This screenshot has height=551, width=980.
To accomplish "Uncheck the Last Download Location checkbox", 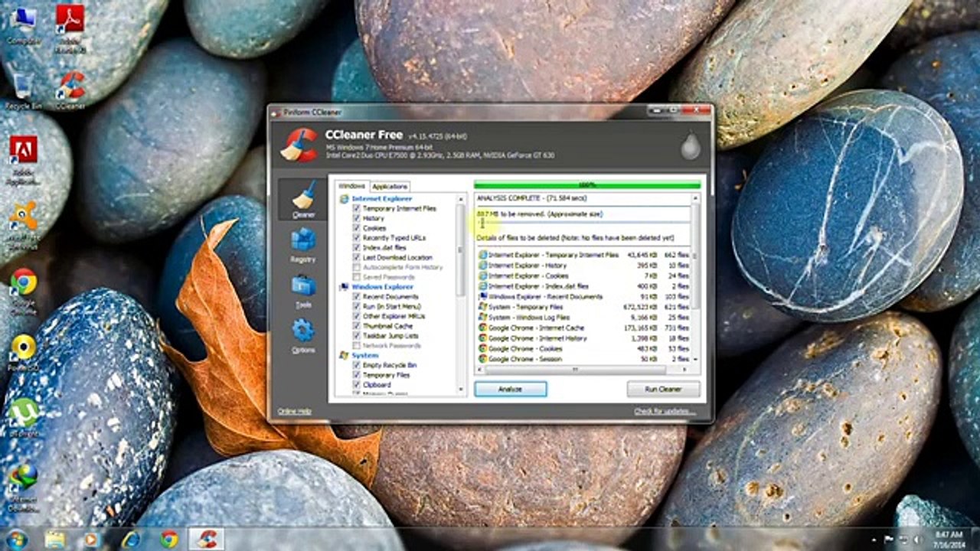I will coord(356,258).
